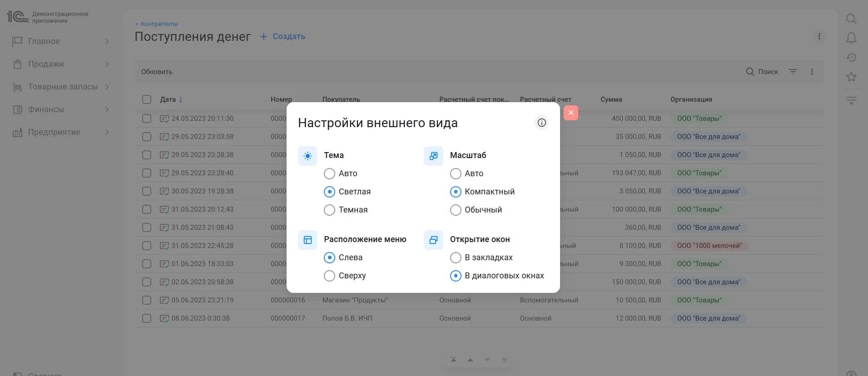Screen dimensions: 868x376
Task: Click the layout icon beside Расположение меню
Action: (x=308, y=240)
